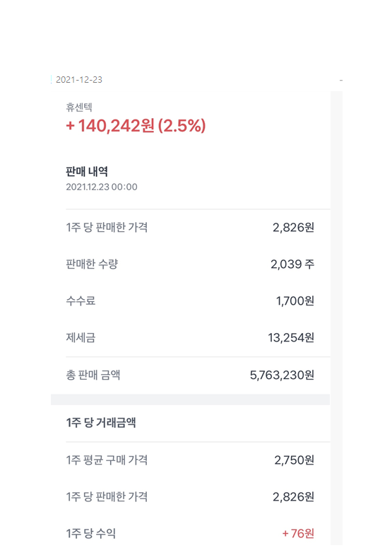The width and height of the screenshot is (392, 548).
Task: Click the vertical scrollbar track on right
Action: pos(336,318)
